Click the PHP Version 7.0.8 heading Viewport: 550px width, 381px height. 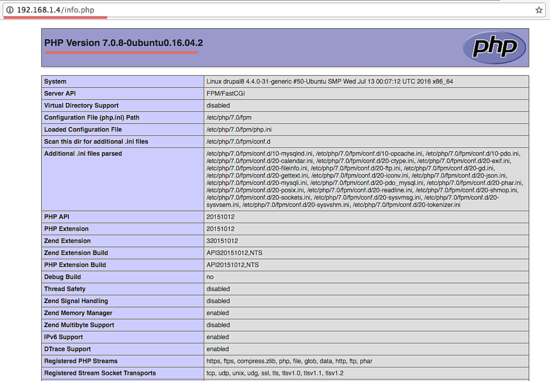[123, 43]
